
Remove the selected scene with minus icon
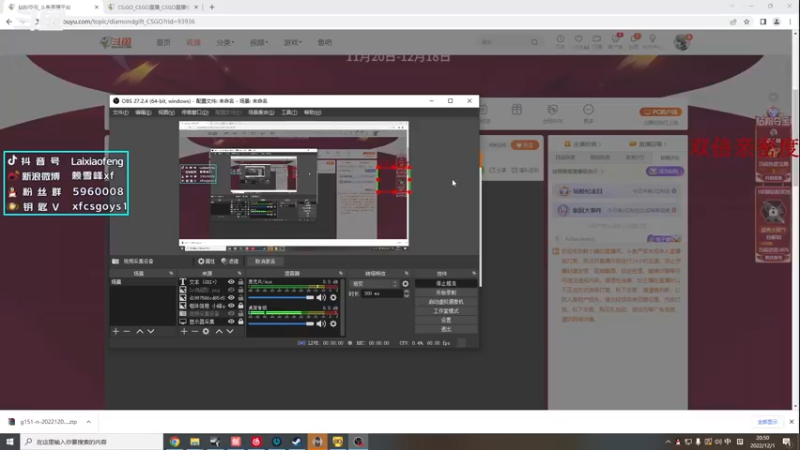coord(127,332)
